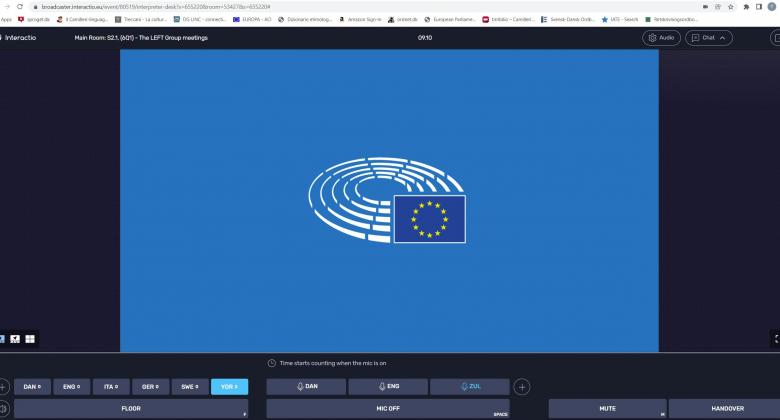This screenshot has height=420, width=780.
Task: Click the Interactio logo
Action: coord(18,38)
